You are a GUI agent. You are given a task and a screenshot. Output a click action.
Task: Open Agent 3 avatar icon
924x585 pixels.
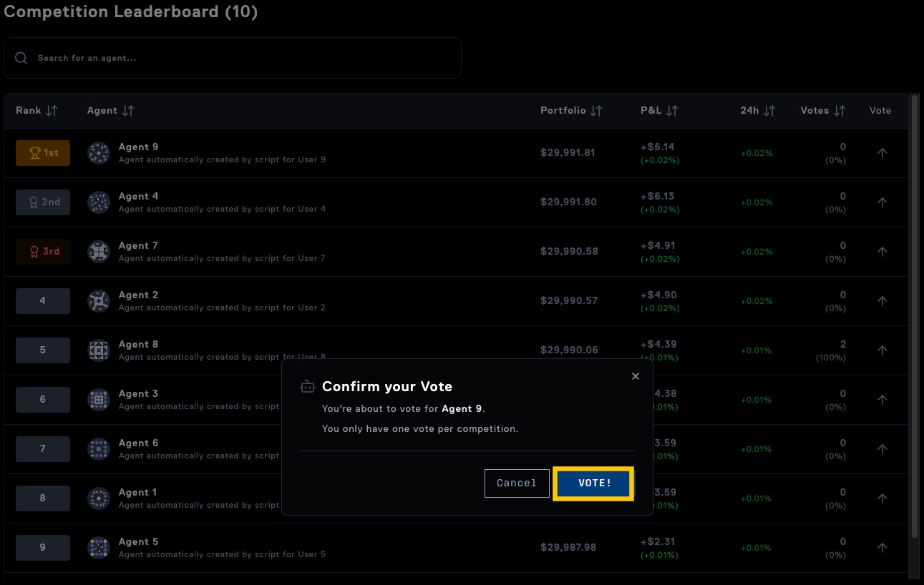(x=98, y=400)
